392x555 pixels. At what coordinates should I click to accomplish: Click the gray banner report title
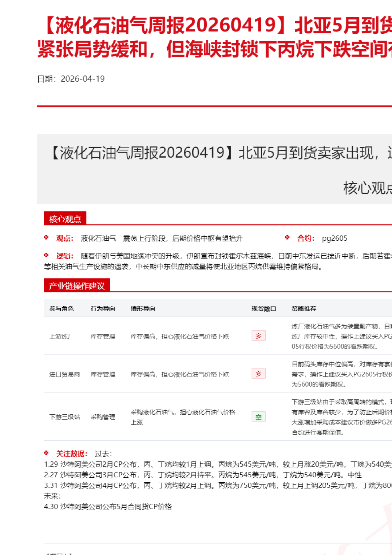click(220, 153)
